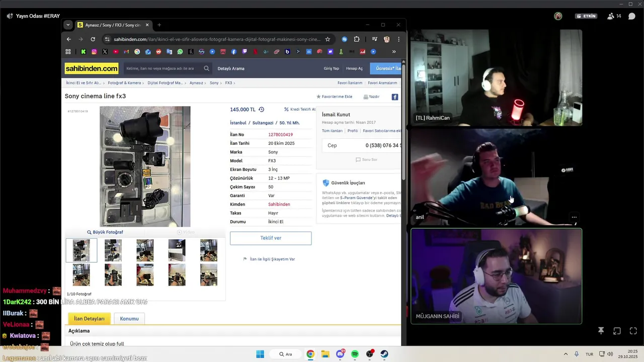644x362 pixels.
Task: Open the Chrome extensions puzzle icon
Action: click(357, 39)
